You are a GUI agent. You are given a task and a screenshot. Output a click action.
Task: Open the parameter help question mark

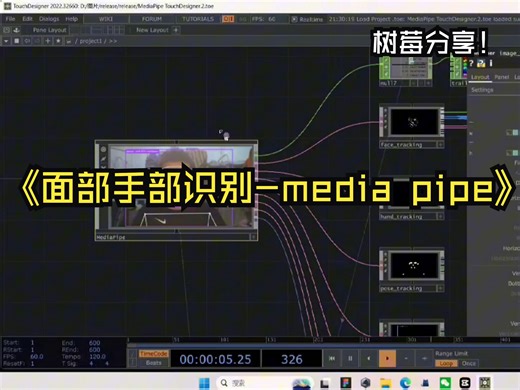471,63
